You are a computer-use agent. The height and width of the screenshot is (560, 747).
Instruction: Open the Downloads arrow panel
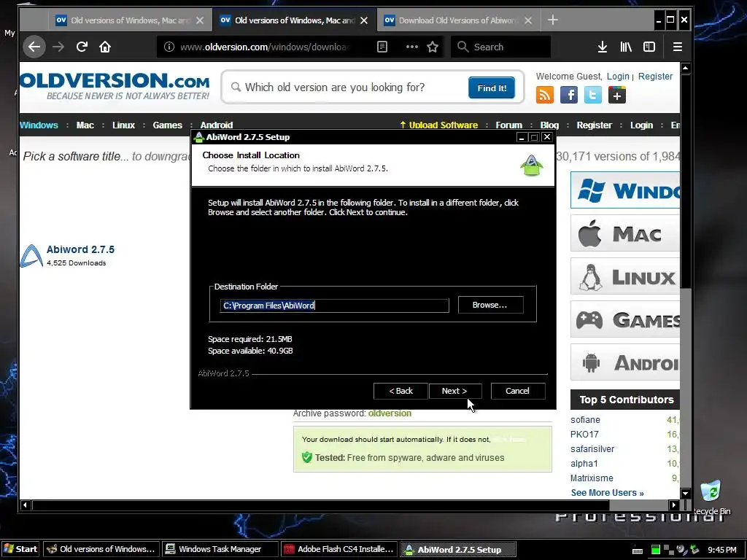point(602,47)
